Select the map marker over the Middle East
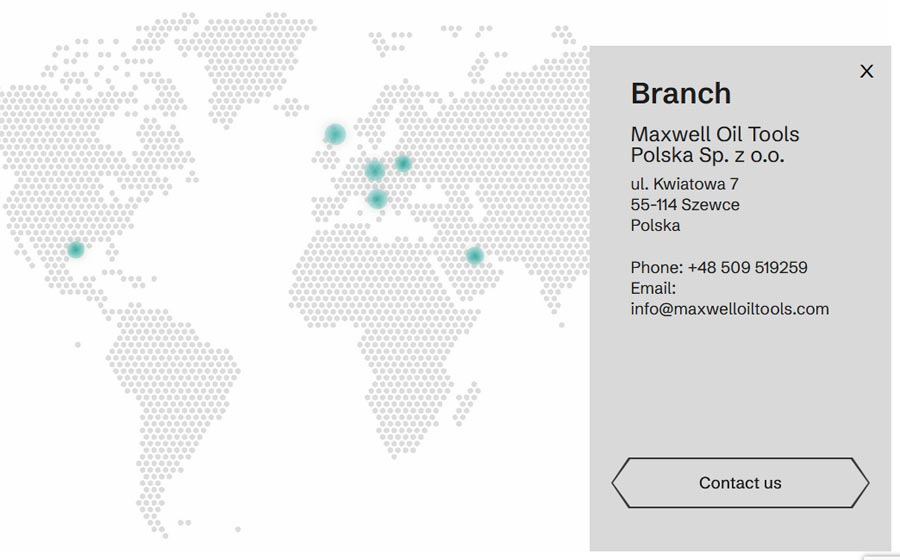900x560 pixels. click(x=474, y=256)
